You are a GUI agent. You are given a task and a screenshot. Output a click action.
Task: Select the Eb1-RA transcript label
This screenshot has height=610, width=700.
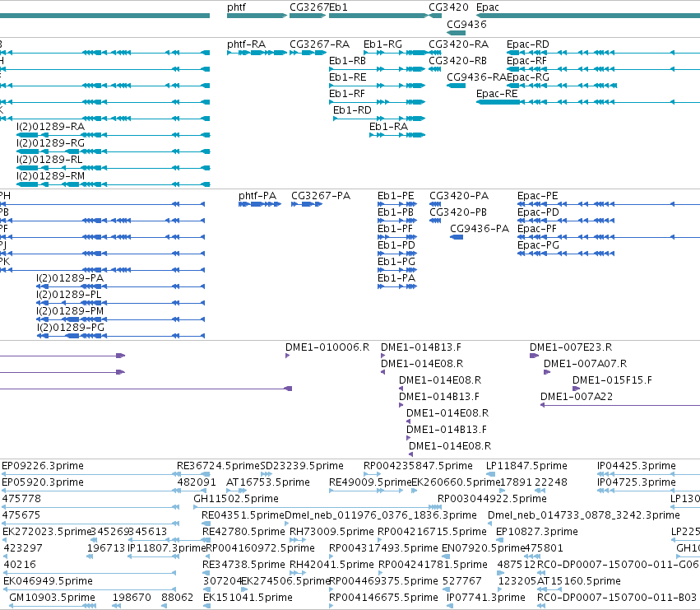tap(388, 127)
